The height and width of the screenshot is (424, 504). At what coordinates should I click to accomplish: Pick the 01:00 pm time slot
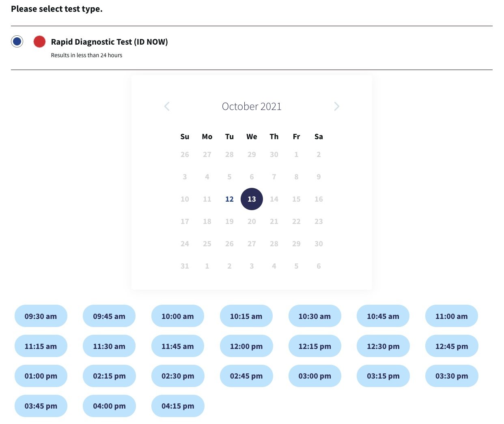(41, 376)
